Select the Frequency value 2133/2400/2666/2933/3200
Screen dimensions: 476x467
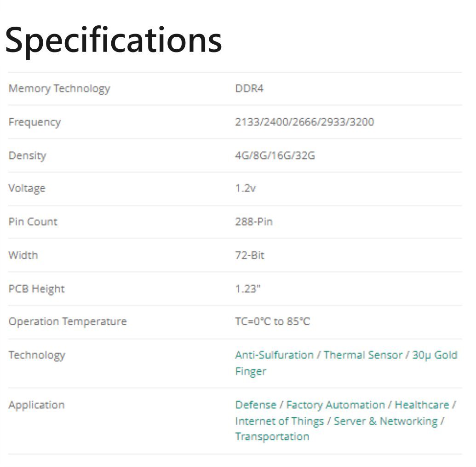coord(304,122)
